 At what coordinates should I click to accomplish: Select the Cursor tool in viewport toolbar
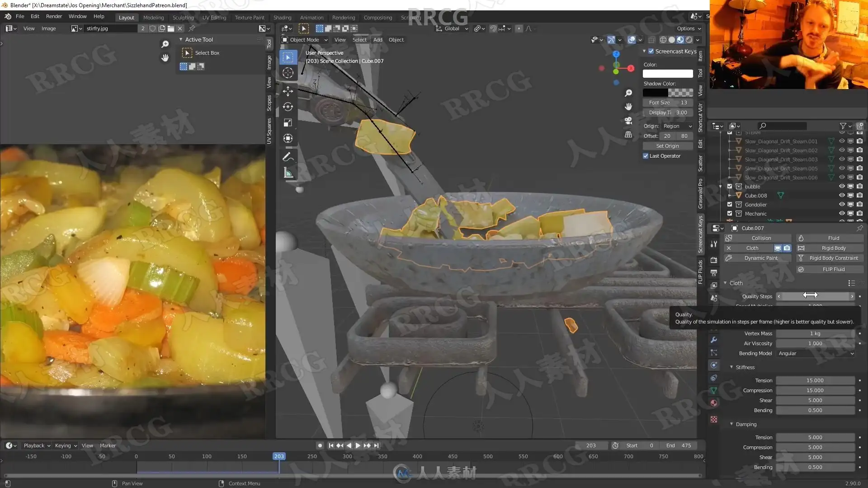click(288, 73)
